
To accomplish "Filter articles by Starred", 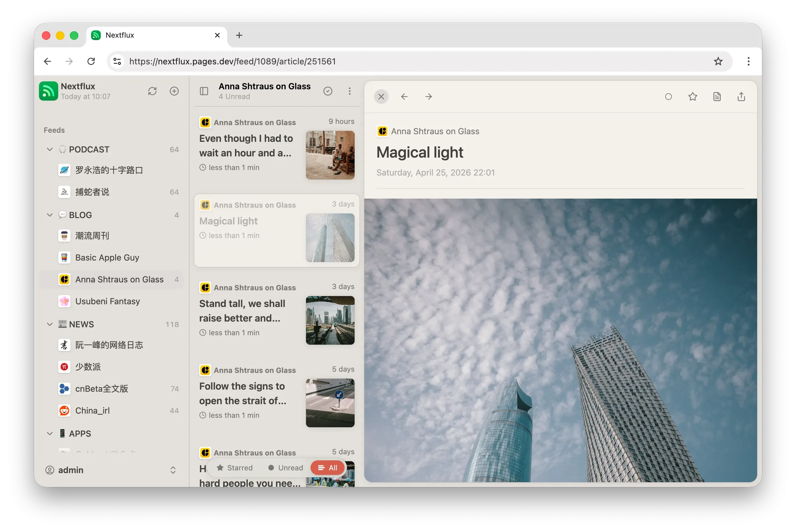I will pos(235,468).
